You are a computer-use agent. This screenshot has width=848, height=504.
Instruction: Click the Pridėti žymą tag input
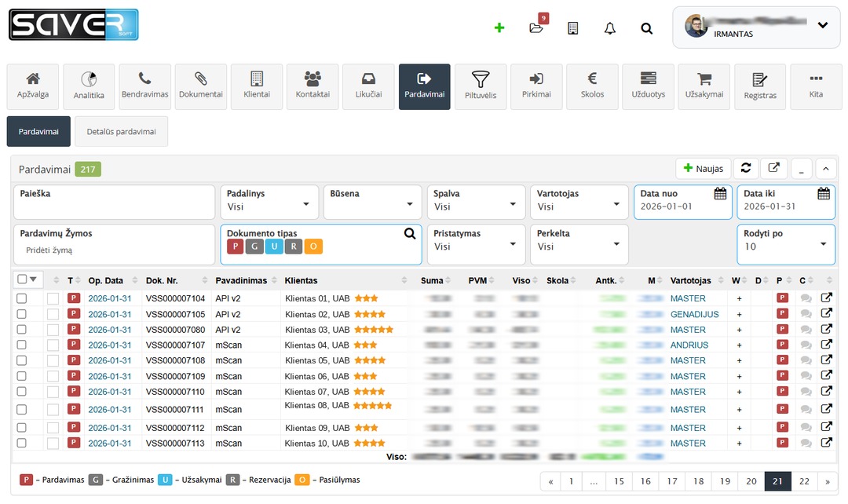click(x=114, y=250)
